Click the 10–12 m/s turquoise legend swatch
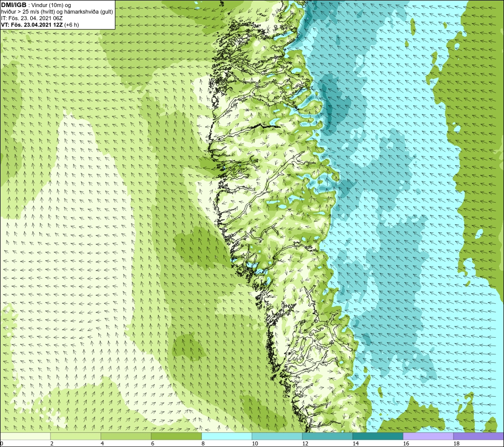 (277, 436)
